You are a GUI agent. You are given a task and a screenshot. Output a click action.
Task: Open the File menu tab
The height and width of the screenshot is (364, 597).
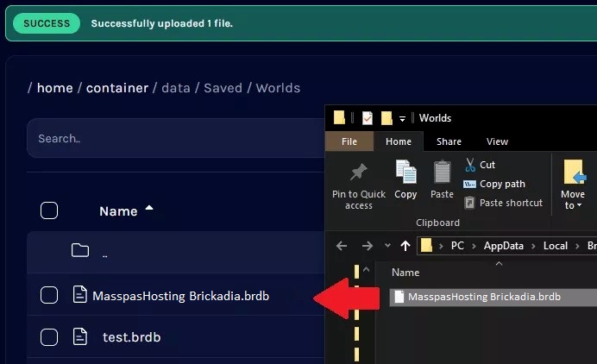[349, 141]
